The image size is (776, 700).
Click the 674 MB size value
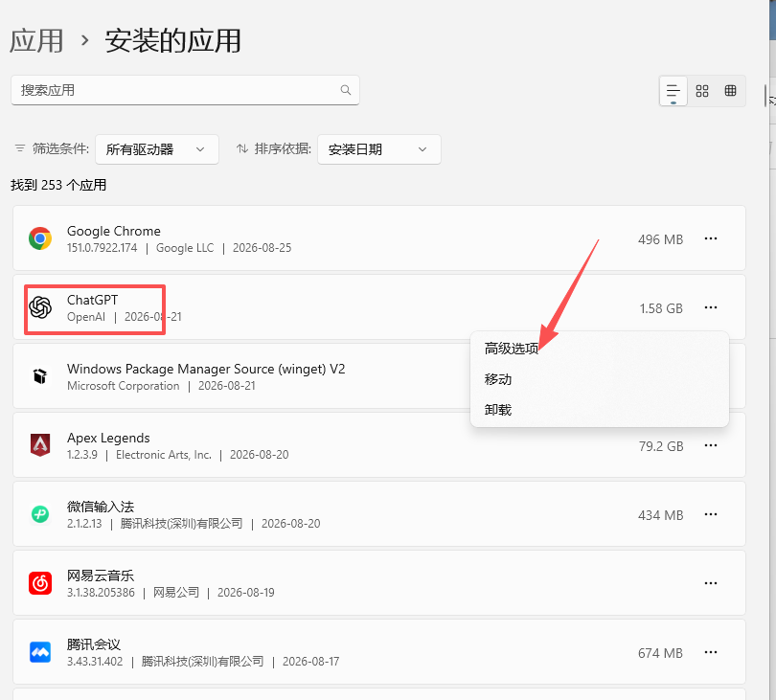[x=660, y=653]
